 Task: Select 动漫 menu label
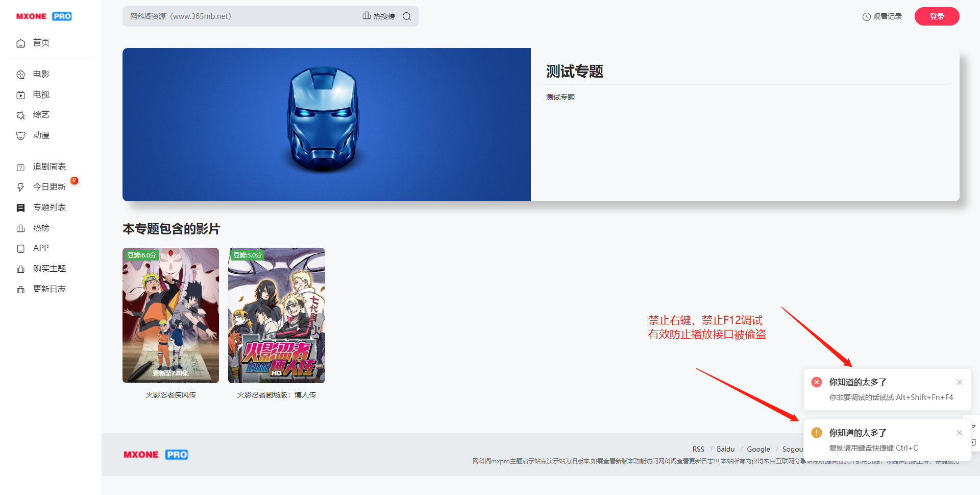tap(41, 135)
